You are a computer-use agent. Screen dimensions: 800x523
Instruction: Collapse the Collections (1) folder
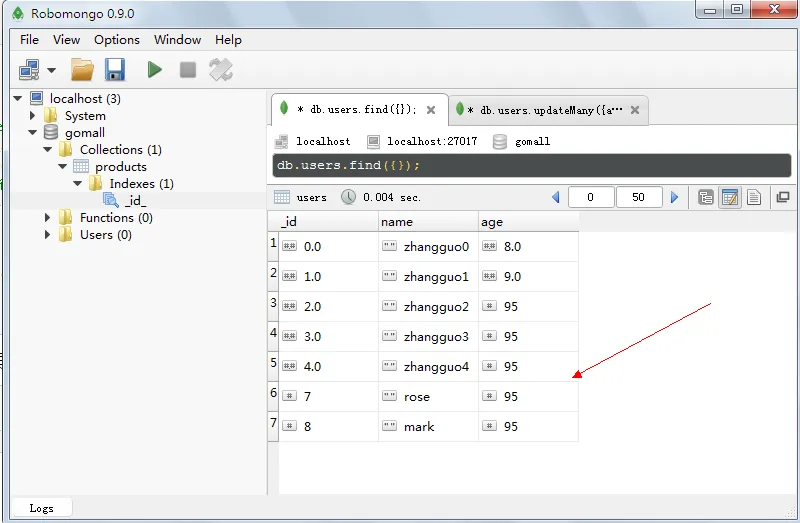pyautogui.click(x=47, y=150)
